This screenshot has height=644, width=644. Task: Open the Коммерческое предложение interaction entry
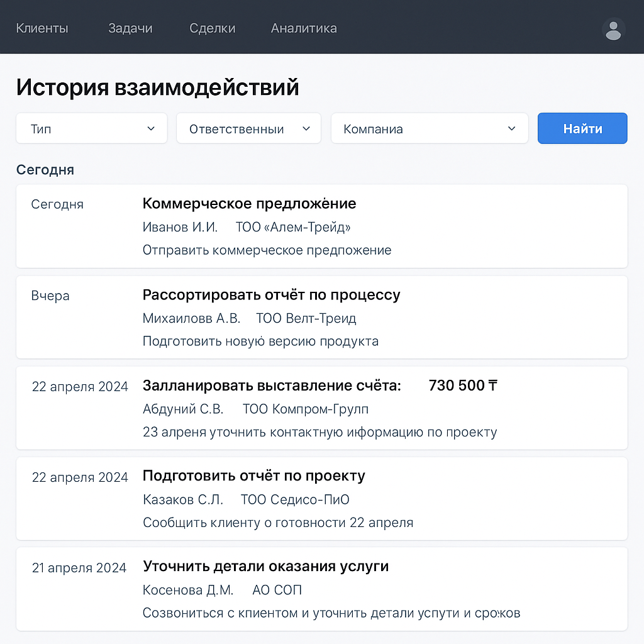(321, 226)
